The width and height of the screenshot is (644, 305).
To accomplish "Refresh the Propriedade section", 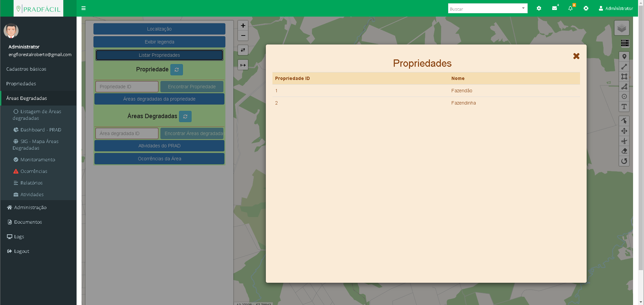I will pyautogui.click(x=177, y=70).
